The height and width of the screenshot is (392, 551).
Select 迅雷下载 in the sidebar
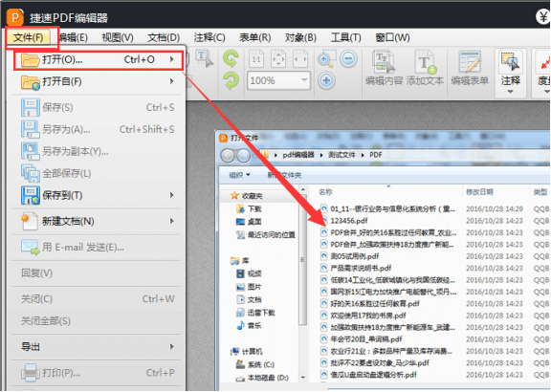(x=255, y=313)
